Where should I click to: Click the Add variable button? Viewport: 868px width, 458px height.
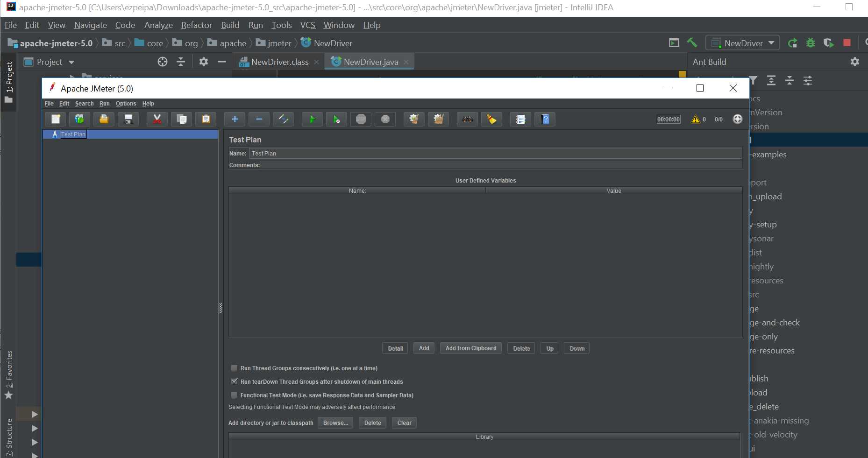tap(424, 348)
